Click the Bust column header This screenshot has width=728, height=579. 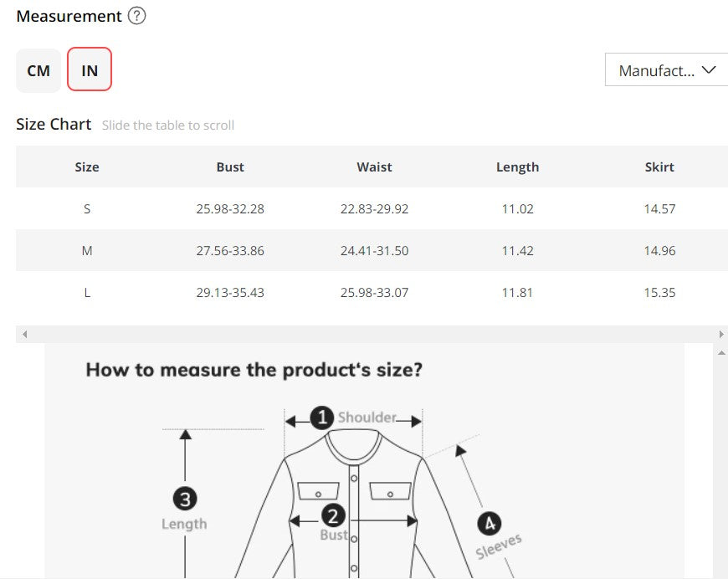[x=230, y=167]
